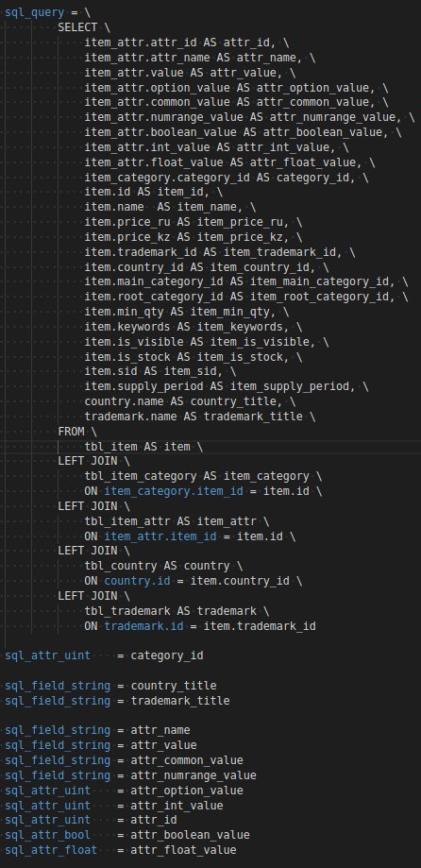Click the sql_attr_bool = attr_boolean_value line
The image size is (421, 868).
click(127, 834)
